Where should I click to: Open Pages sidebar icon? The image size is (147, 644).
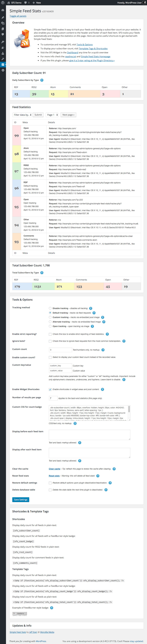coord(3,29)
